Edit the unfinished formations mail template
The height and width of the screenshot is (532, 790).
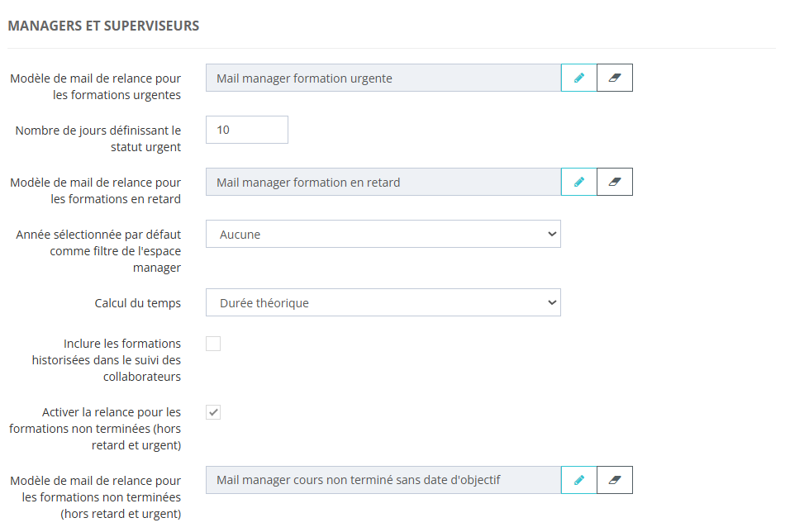pos(579,479)
